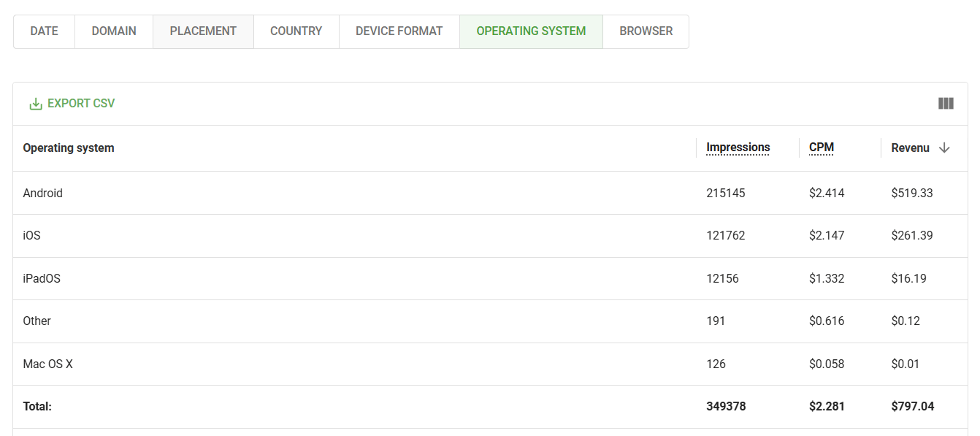
Task: Click the Revenue sort arrow
Action: point(944,148)
